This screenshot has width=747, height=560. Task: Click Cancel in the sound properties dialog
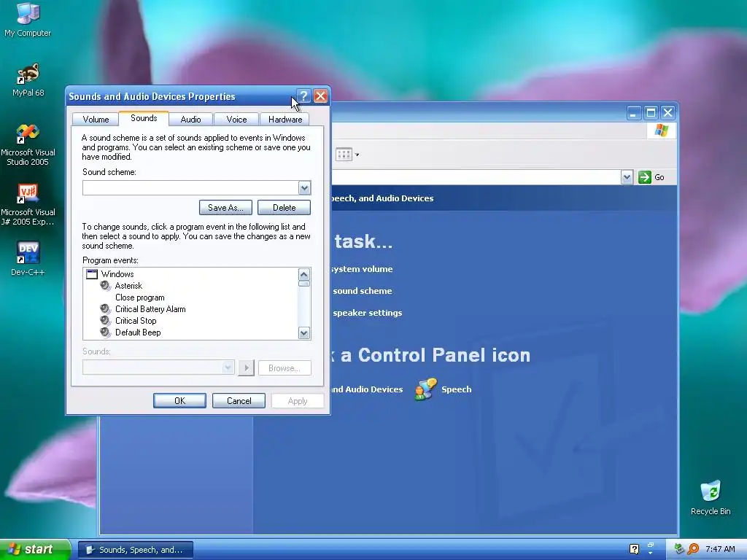239,401
